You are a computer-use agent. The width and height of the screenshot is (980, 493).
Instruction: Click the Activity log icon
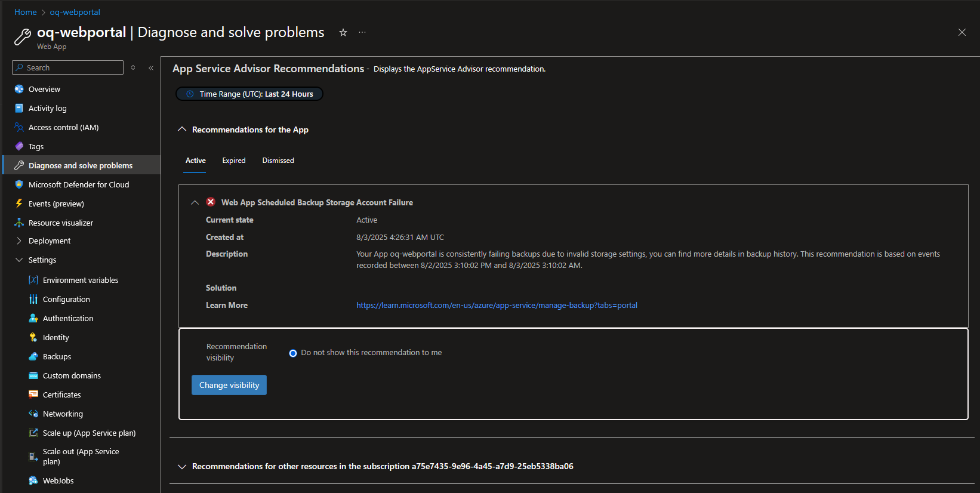click(x=19, y=108)
